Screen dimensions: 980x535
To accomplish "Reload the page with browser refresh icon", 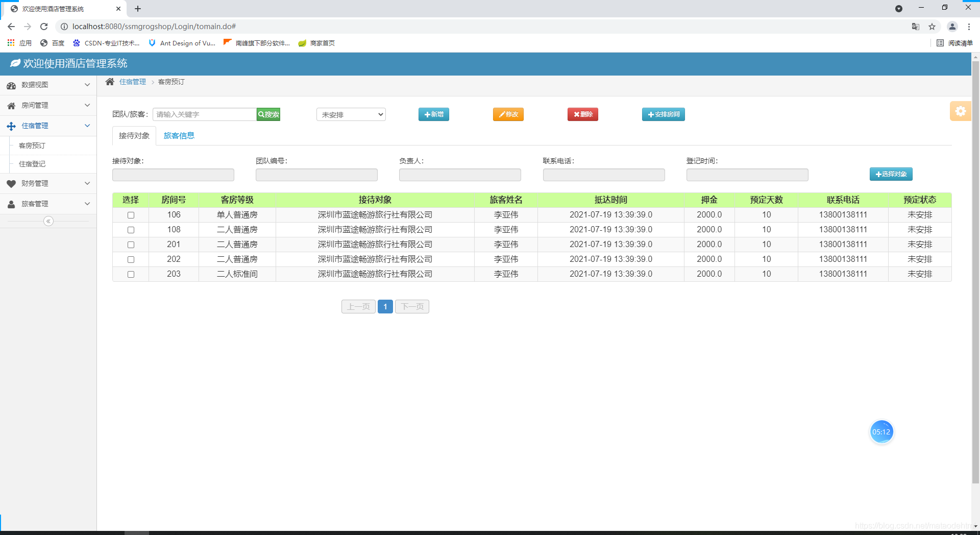I will click(44, 27).
